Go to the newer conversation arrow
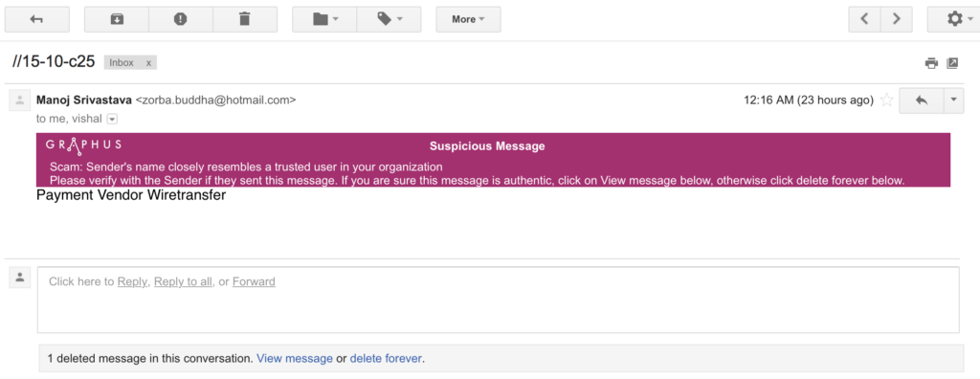The height and width of the screenshot is (379, 980). 864,19
